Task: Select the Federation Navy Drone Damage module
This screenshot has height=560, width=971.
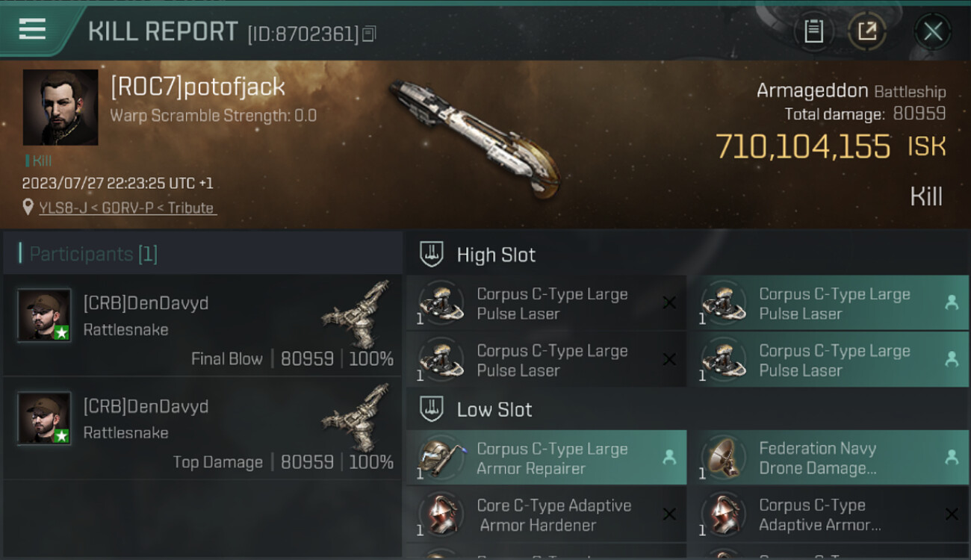Action: 828,458
